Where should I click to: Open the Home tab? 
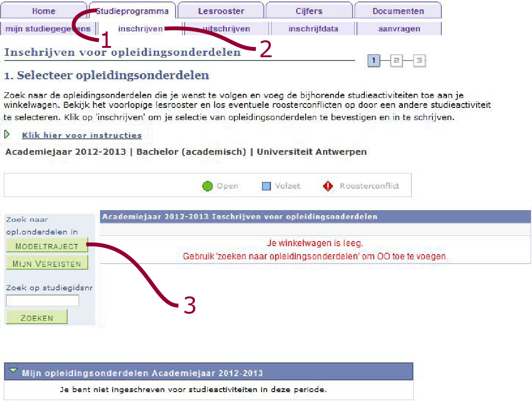(x=44, y=11)
